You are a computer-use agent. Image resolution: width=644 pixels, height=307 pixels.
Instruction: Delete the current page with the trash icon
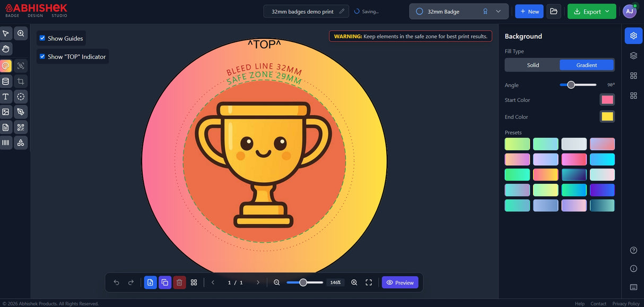(179, 282)
